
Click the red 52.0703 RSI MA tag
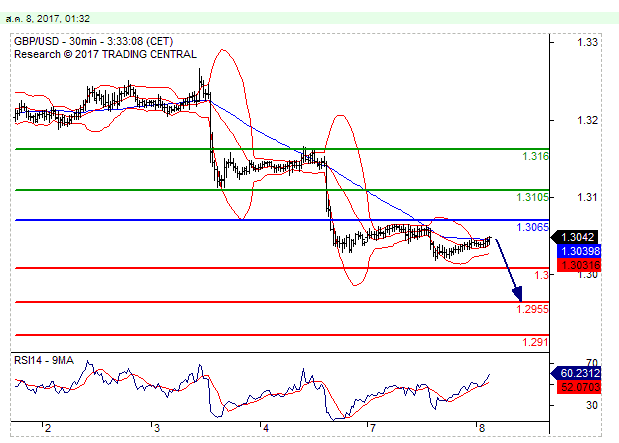pos(579,387)
